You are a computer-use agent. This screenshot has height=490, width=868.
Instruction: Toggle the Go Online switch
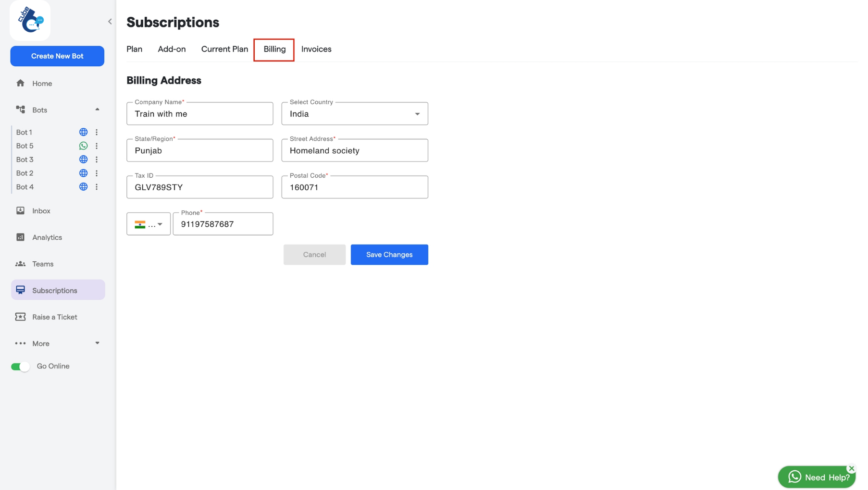20,366
